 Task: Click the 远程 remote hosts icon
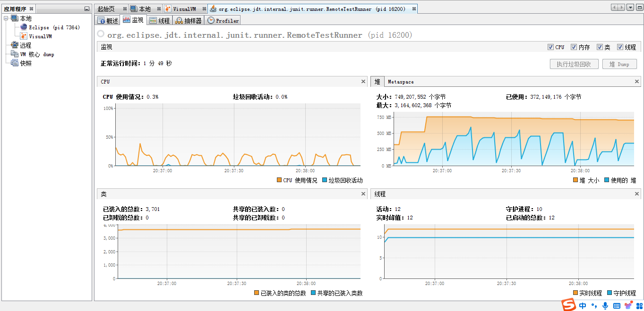tap(14, 45)
